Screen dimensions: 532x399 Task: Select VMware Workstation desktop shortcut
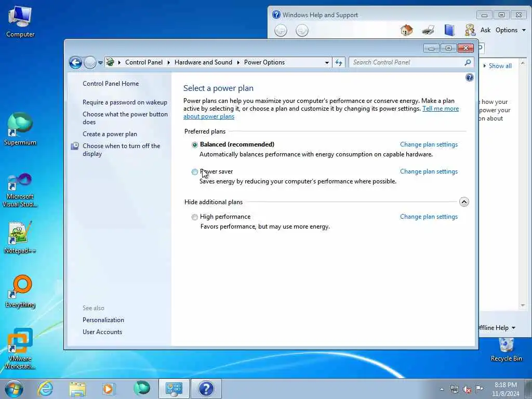(x=20, y=349)
